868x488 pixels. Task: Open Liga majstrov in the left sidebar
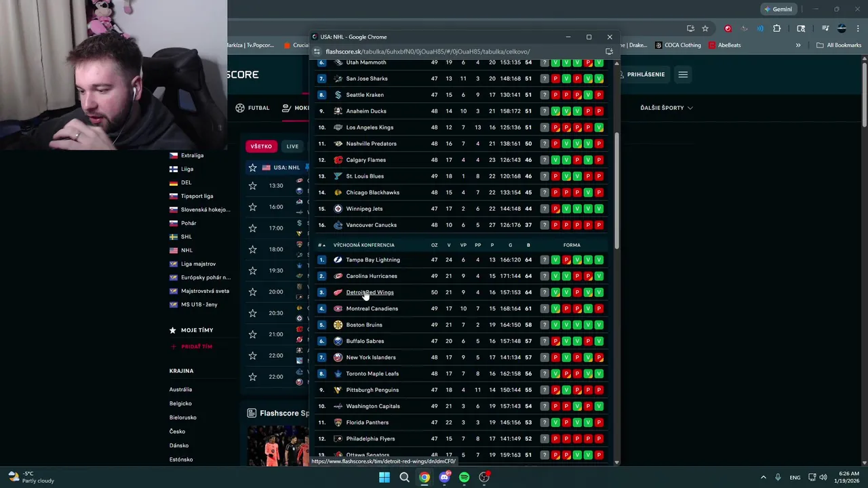(198, 264)
